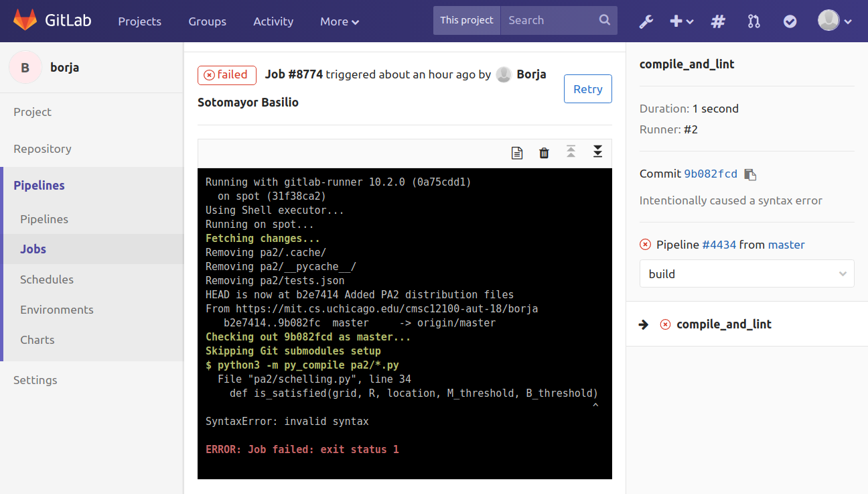868x494 pixels.
Task: Open pipeline #4434 link
Action: (719, 245)
